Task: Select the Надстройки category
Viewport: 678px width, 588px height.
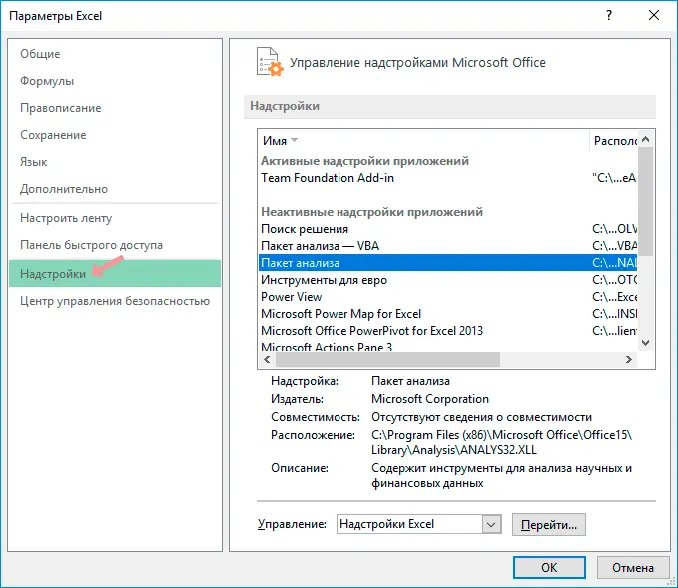Action: pyautogui.click(x=115, y=273)
